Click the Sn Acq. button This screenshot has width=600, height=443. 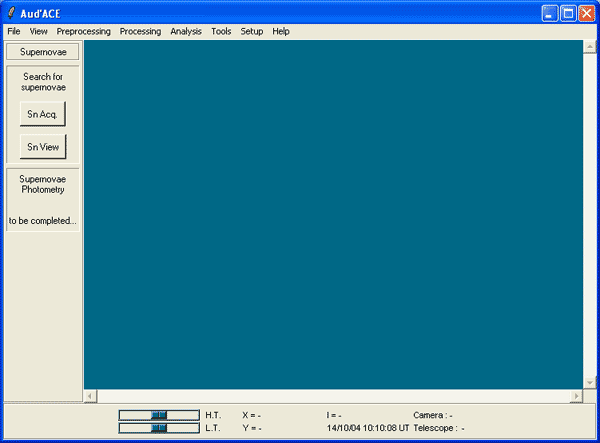tap(42, 114)
